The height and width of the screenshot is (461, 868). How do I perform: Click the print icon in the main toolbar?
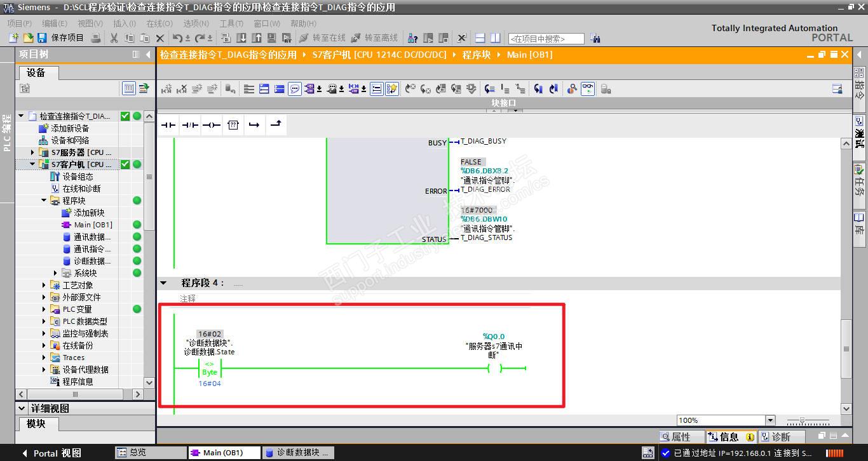coord(96,38)
